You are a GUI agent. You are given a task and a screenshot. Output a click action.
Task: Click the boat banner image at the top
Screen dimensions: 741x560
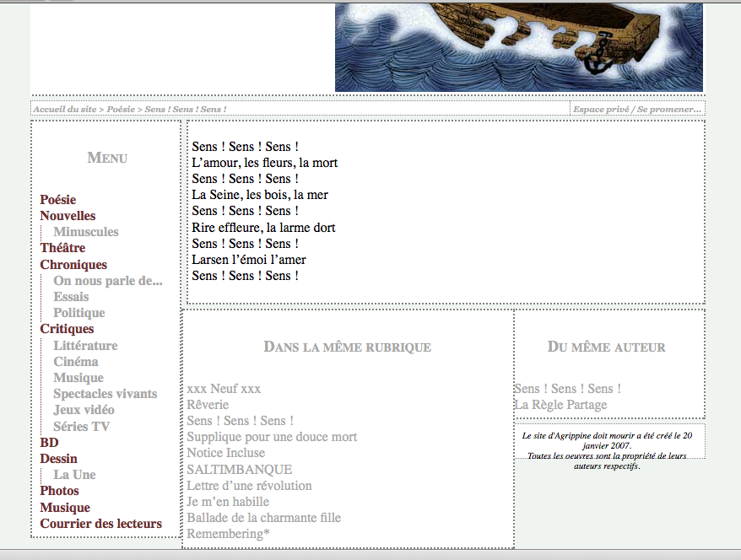pos(518,46)
